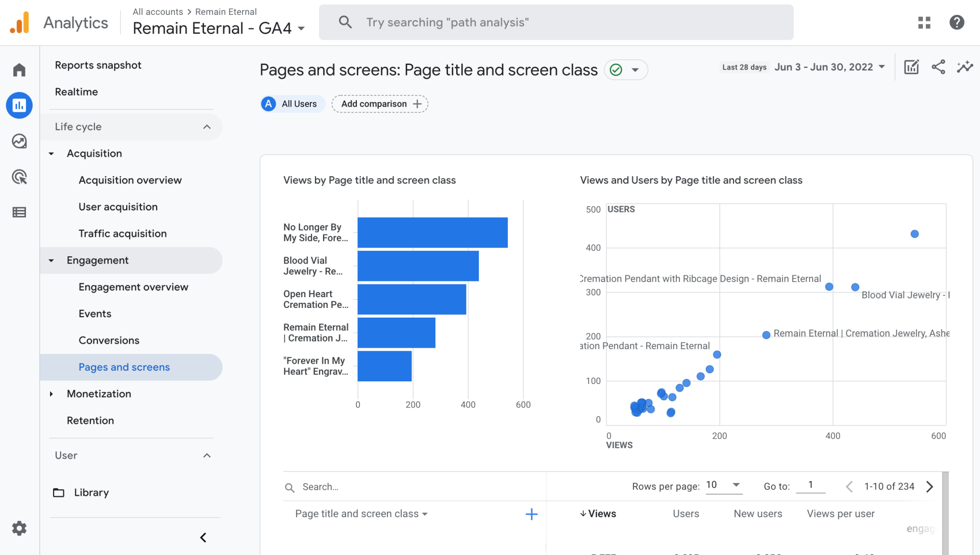Open Reports snapshot
Screen dimensions: 980x555
(98, 65)
